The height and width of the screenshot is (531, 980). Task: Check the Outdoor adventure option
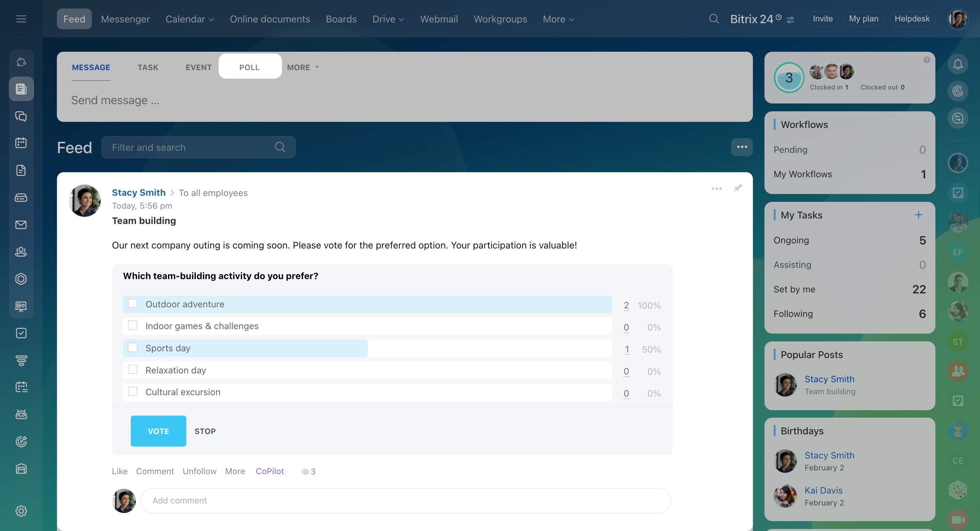tap(132, 304)
